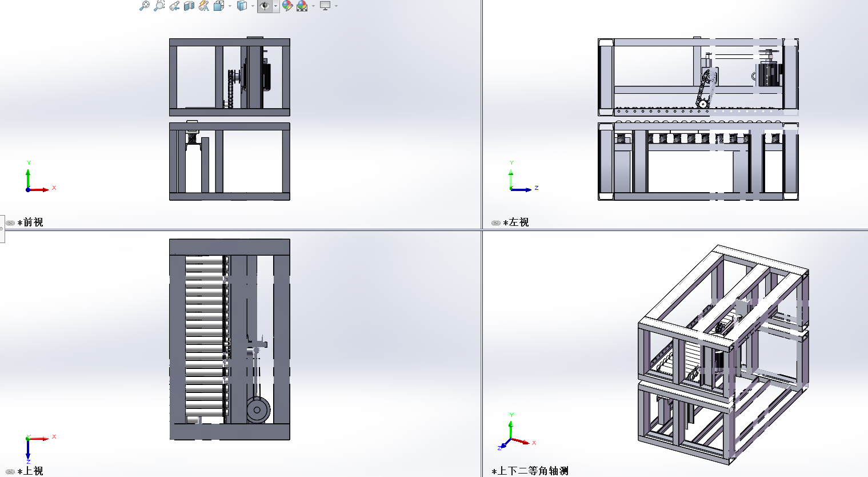
Task: Click the *左视 viewport label
Action: coord(516,222)
